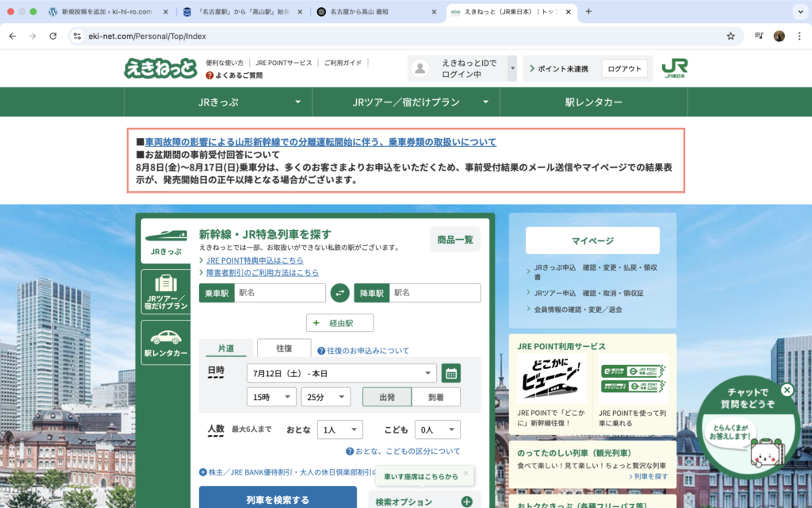Image resolution: width=812 pixels, height=508 pixels.
Task: Select 到着 arrival time toggle
Action: coord(436,397)
